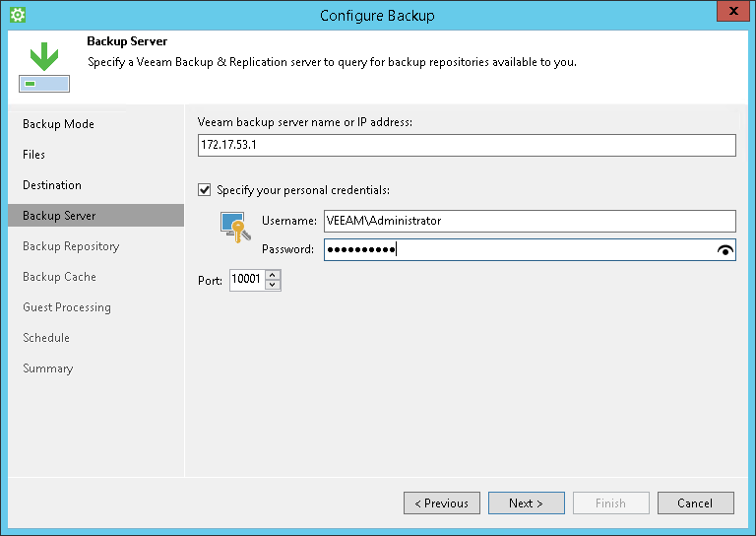This screenshot has width=756, height=536.
Task: Go to the Files step
Action: click(34, 155)
